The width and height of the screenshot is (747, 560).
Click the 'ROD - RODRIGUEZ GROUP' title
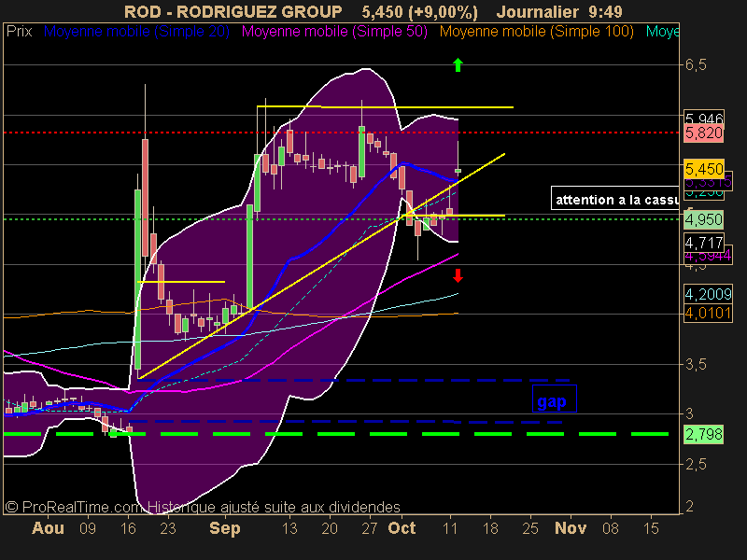pyautogui.click(x=233, y=11)
